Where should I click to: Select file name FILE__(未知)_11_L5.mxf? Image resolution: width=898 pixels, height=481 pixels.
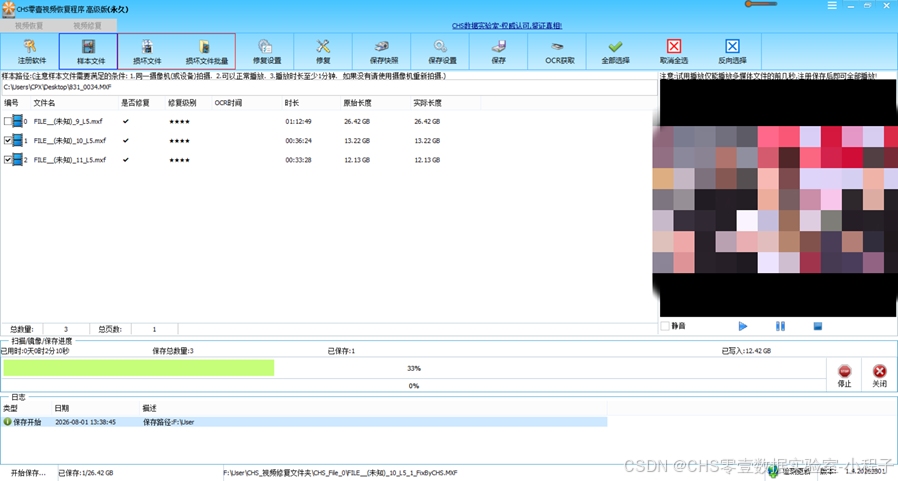[70, 160]
